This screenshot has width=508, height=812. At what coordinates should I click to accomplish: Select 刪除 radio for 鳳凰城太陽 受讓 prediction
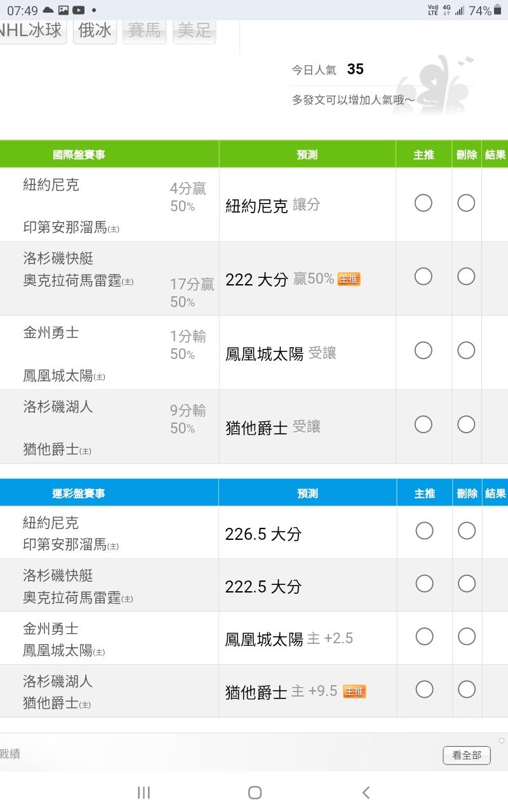[466, 351]
